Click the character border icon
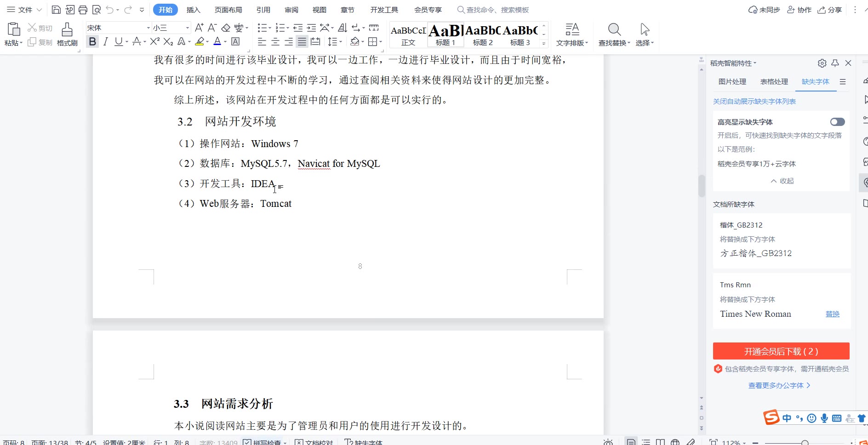 tap(235, 42)
